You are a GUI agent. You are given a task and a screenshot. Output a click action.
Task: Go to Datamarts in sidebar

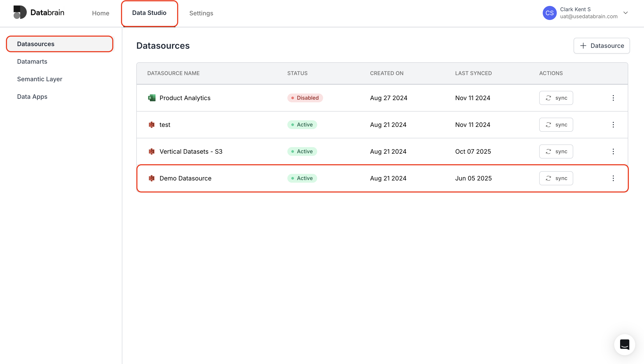(x=32, y=62)
